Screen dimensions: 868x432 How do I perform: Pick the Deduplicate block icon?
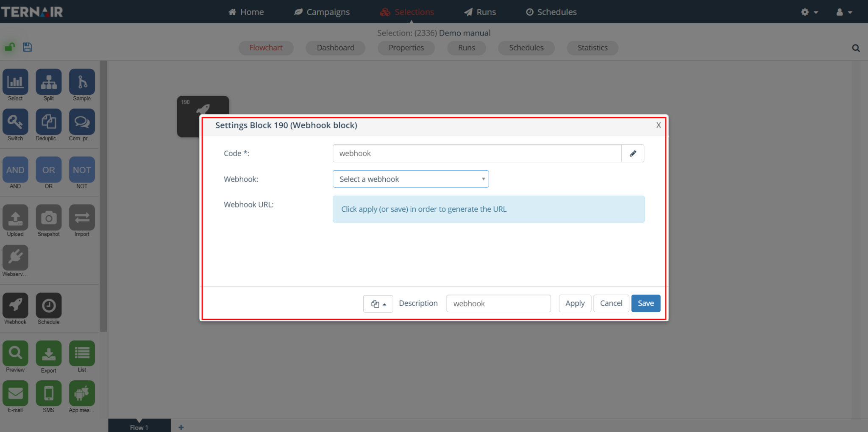click(49, 122)
